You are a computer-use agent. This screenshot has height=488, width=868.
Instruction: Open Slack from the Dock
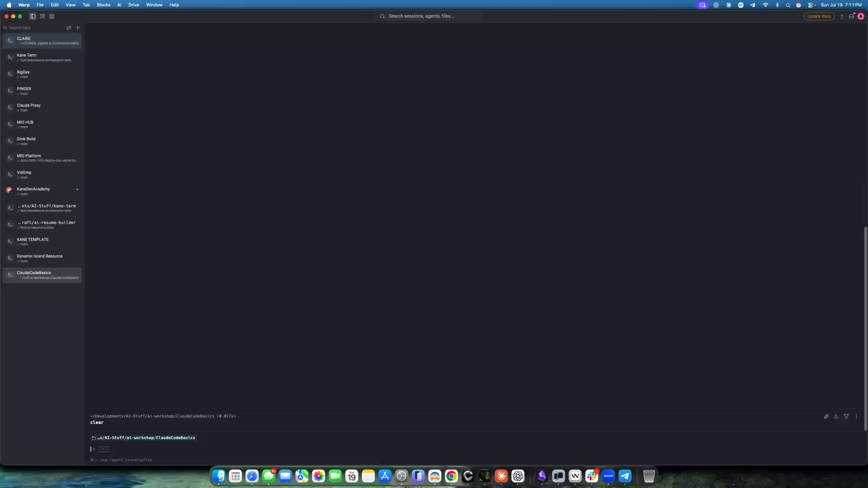point(592,476)
